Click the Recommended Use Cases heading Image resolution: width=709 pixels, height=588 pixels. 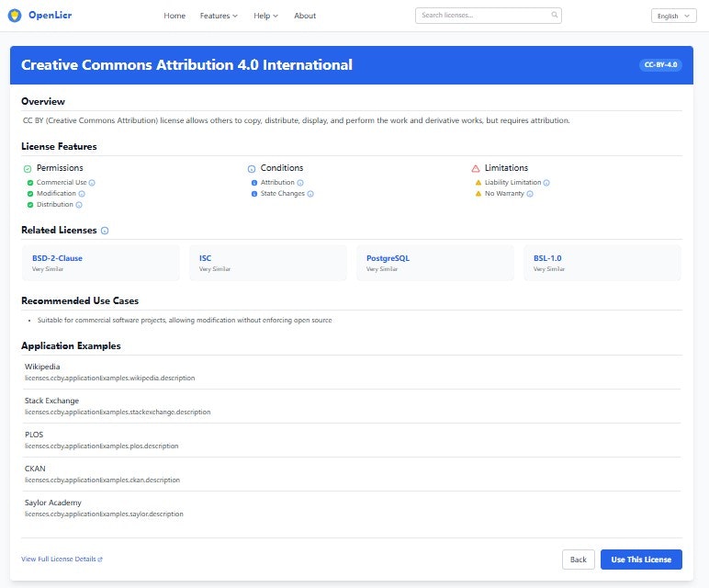pyautogui.click(x=80, y=300)
